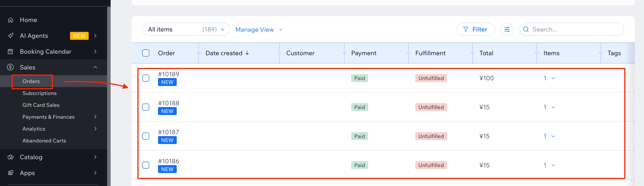Click the Catalog tag icon

(x=11, y=157)
